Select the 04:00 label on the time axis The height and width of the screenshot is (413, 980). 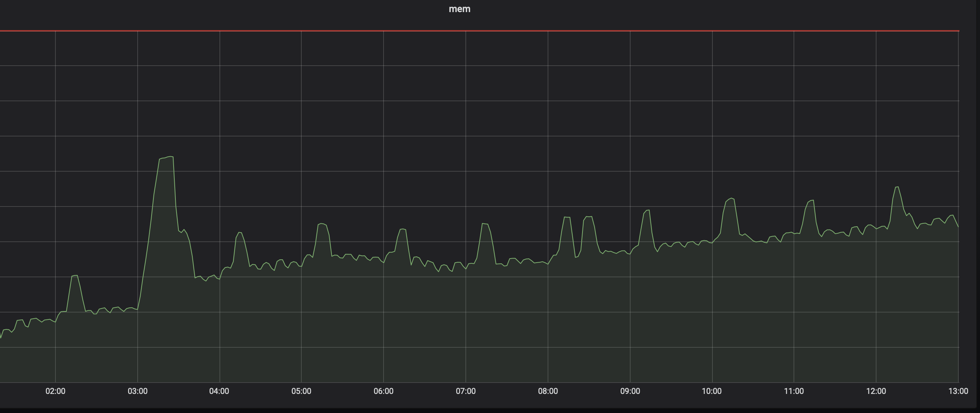coord(219,391)
